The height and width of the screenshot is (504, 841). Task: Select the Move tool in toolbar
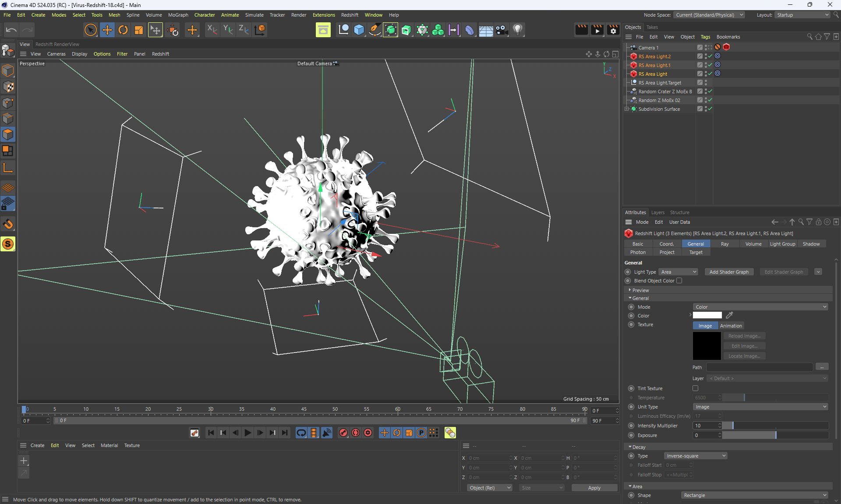pyautogui.click(x=107, y=30)
